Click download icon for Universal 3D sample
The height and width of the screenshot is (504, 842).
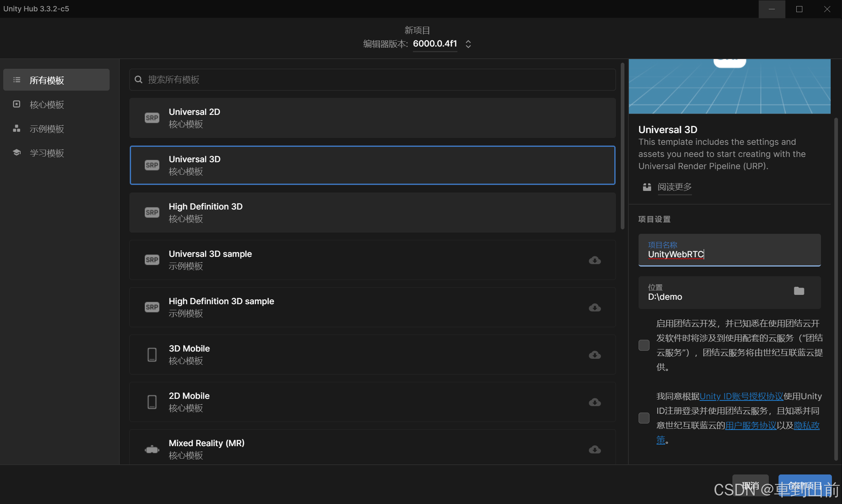coord(594,260)
